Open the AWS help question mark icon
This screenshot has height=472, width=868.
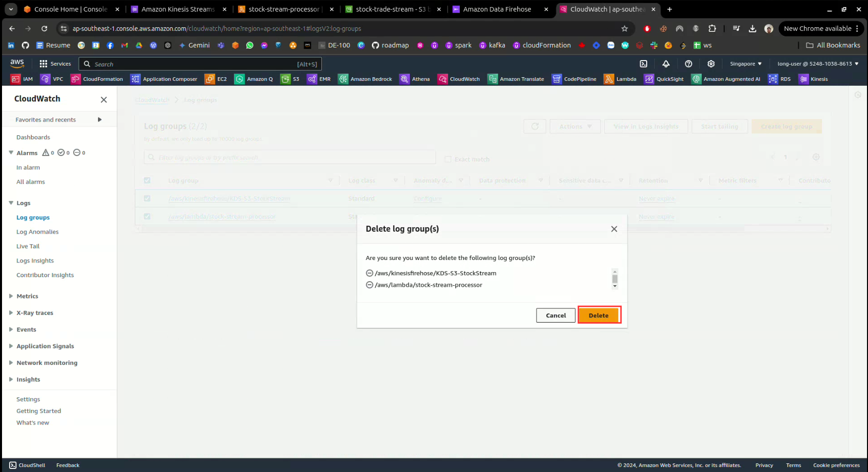coord(688,64)
